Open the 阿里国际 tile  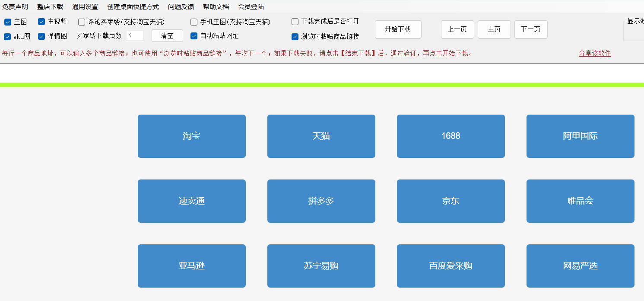point(581,136)
